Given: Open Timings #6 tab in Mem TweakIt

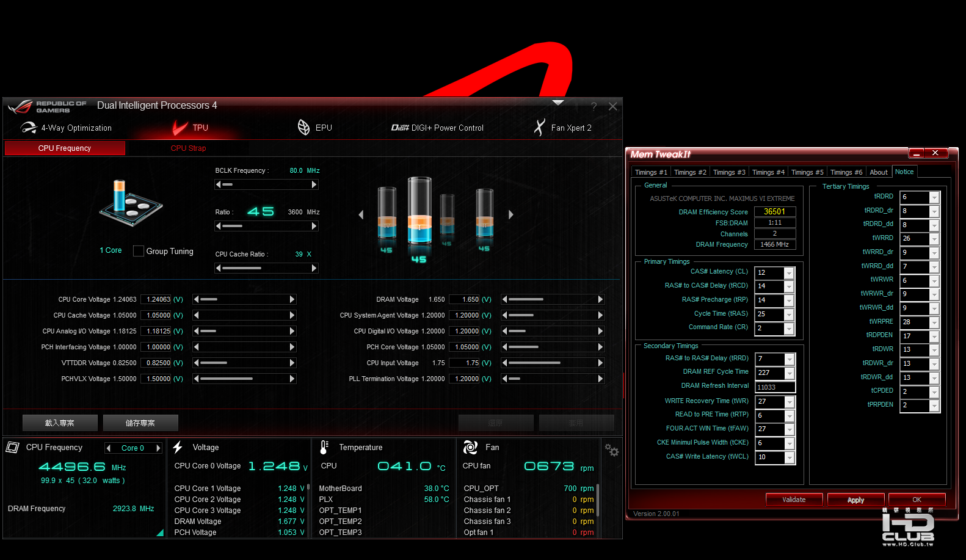Looking at the screenshot, I should 846,172.
